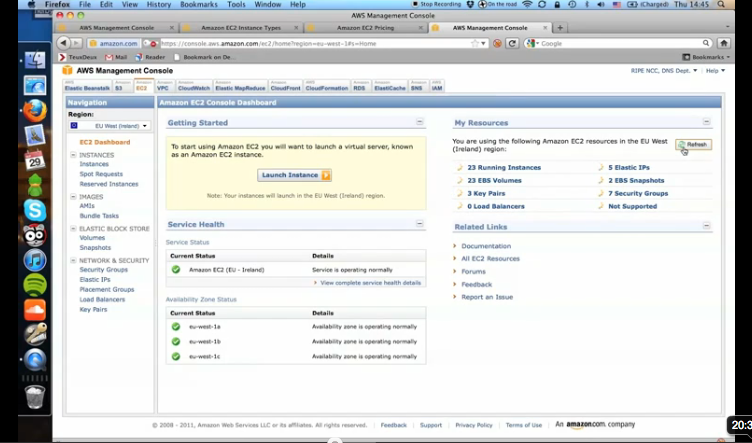Open Spot Requests in navigation
The image size is (752, 443).
(101, 174)
